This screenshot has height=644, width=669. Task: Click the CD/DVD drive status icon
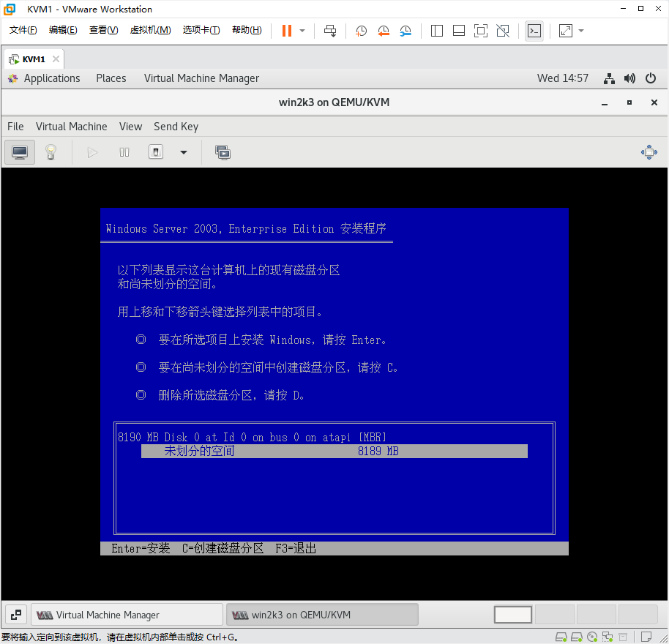click(591, 637)
